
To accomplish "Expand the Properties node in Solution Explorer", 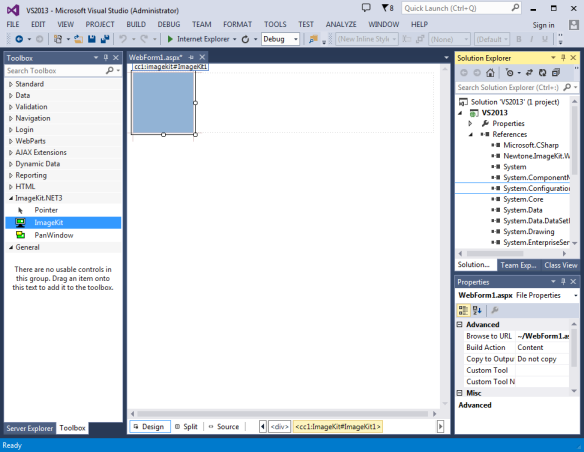I will (470, 124).
